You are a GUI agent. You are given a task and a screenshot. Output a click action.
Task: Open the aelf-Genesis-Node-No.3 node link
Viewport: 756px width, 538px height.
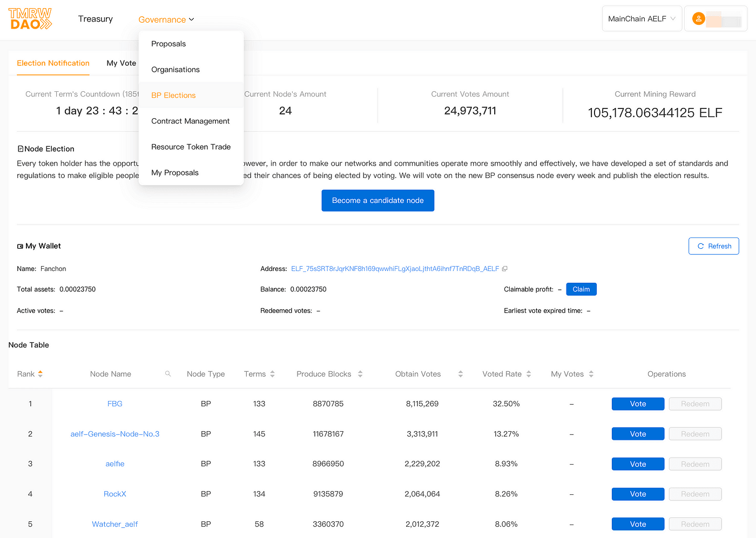115,434
